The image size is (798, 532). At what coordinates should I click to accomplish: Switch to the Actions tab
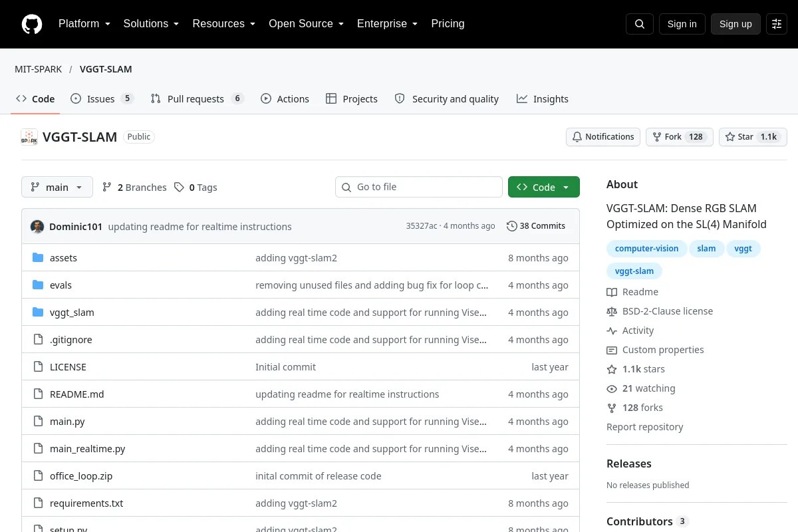(x=285, y=99)
